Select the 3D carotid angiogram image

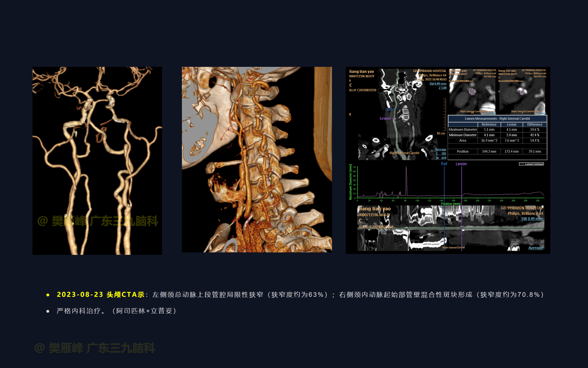(x=97, y=160)
